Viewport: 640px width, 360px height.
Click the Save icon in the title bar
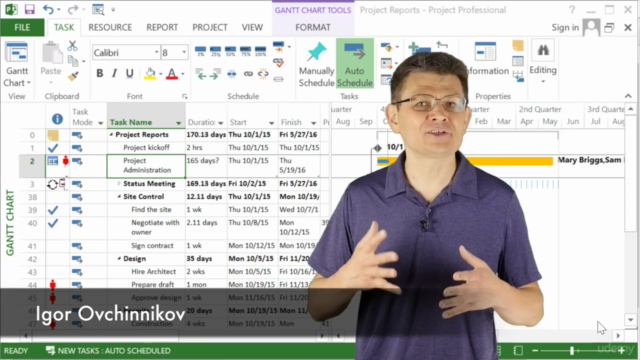click(29, 9)
